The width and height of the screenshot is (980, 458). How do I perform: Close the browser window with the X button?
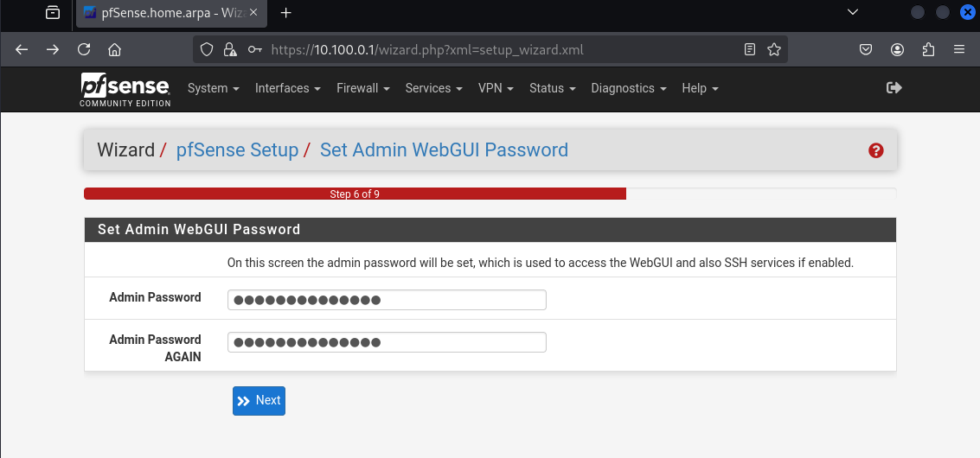tap(968, 12)
